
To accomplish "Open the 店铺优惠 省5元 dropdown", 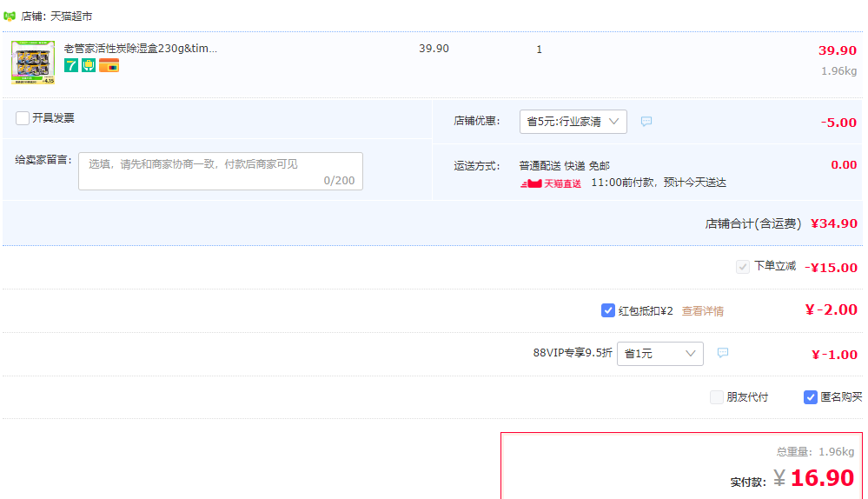I will (573, 122).
